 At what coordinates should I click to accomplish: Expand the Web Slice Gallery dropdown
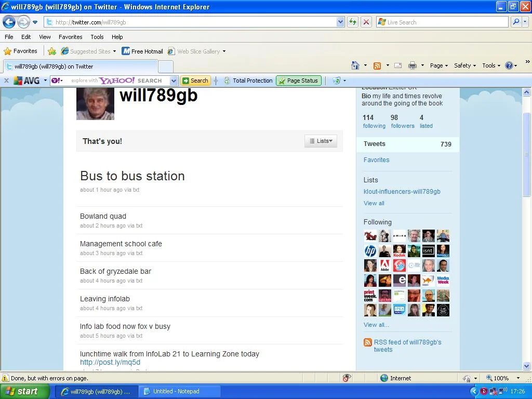(x=224, y=51)
